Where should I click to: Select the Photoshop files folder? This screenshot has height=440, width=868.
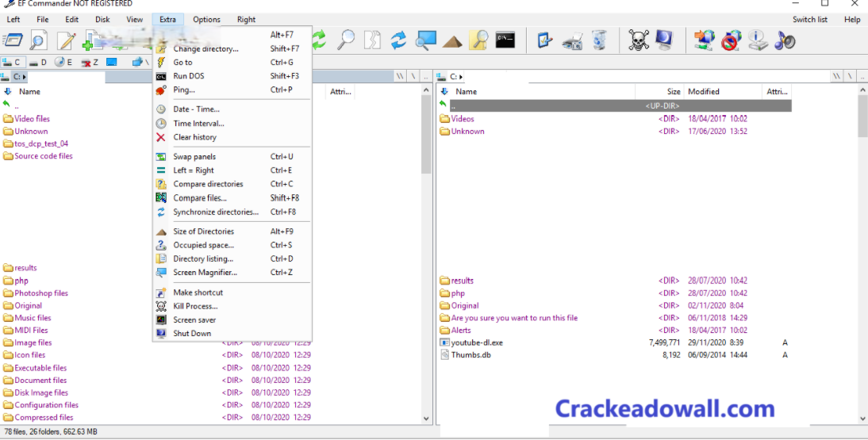[x=41, y=293]
